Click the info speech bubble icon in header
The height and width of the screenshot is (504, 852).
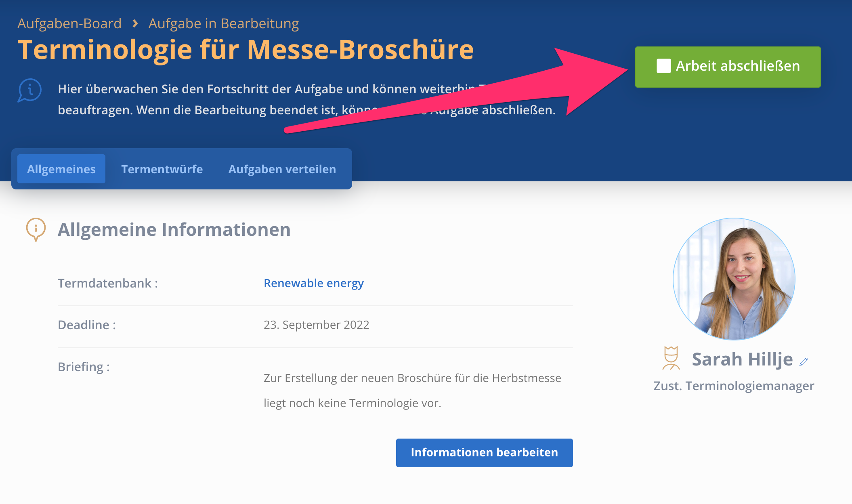click(29, 90)
